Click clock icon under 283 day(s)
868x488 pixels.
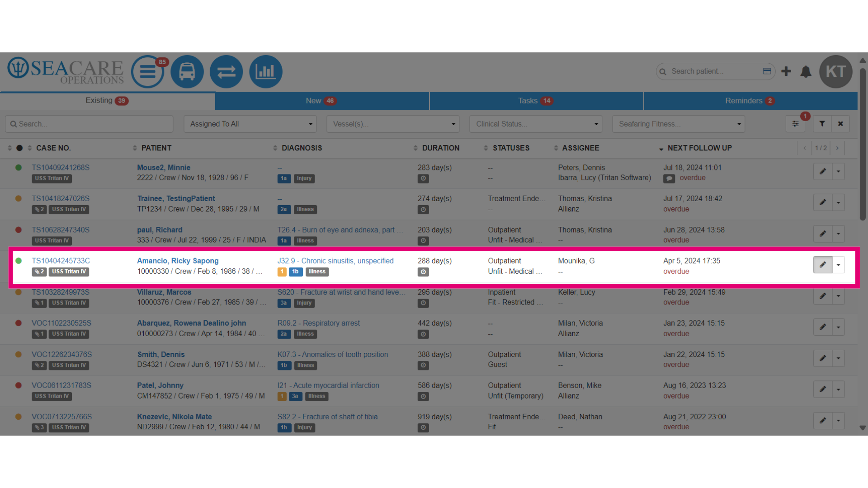[x=423, y=178]
